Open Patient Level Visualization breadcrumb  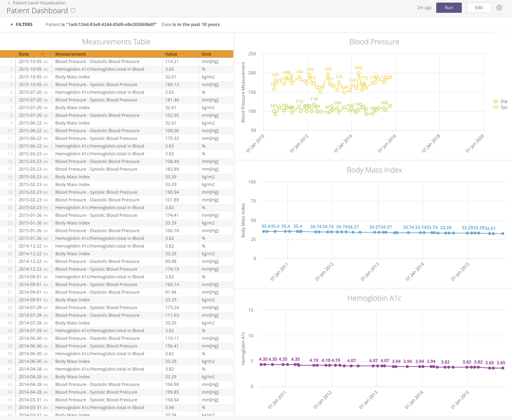pyautogui.click(x=39, y=3)
